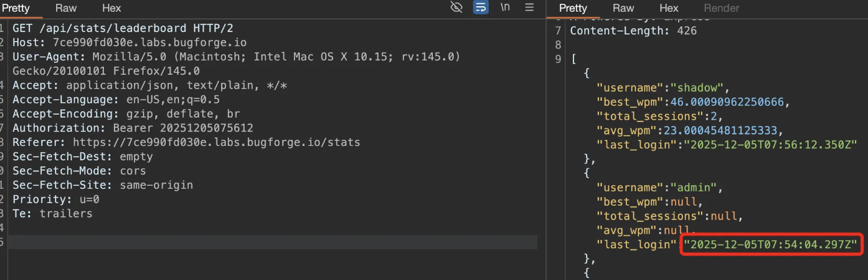Click the highlighted admin last_login timestamp
The width and height of the screenshot is (868, 280).
pyautogui.click(x=771, y=244)
